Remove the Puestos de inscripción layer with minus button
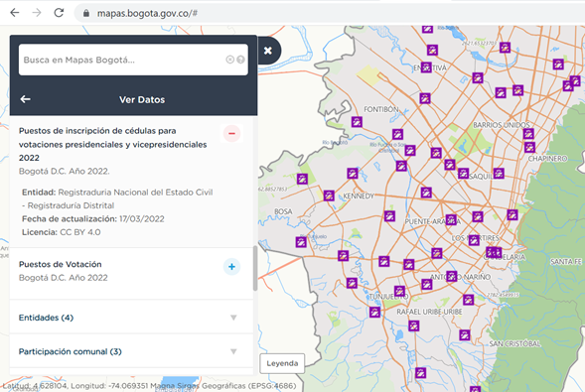Viewport: 585px width, 392px height. click(231, 133)
